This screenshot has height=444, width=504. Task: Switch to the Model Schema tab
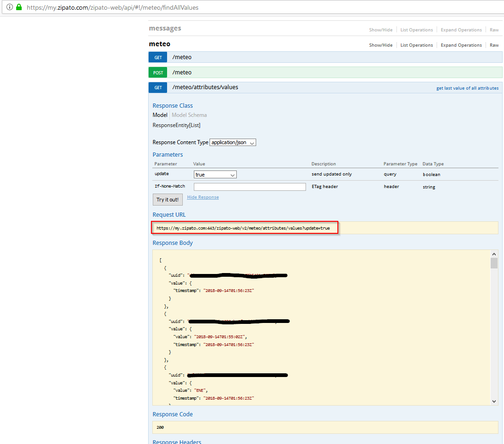pyautogui.click(x=189, y=115)
